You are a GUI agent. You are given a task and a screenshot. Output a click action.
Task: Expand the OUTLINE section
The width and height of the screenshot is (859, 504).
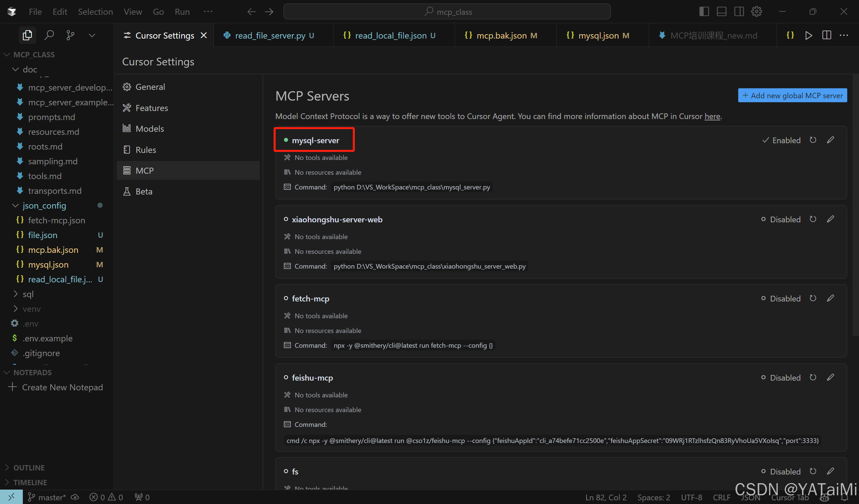click(29, 467)
